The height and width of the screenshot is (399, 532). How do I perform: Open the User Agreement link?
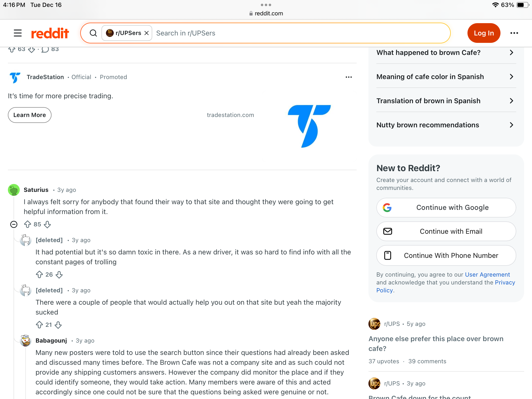487,275
